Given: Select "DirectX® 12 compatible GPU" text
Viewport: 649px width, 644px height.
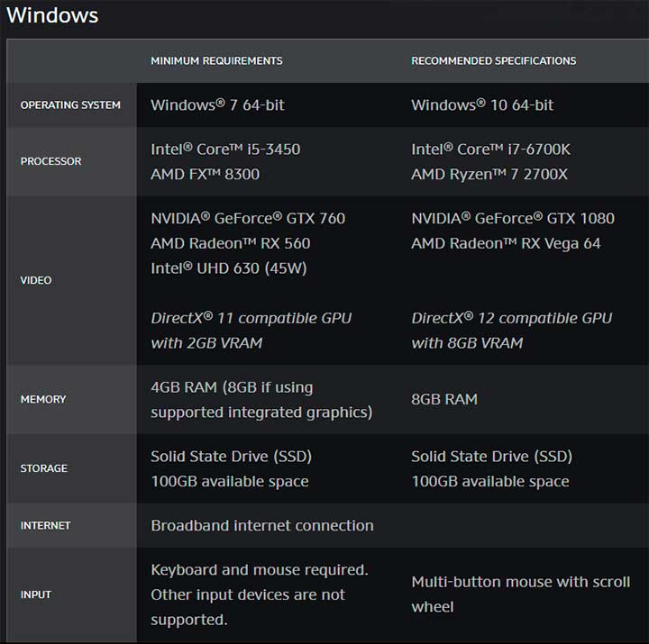Looking at the screenshot, I should pyautogui.click(x=512, y=318).
